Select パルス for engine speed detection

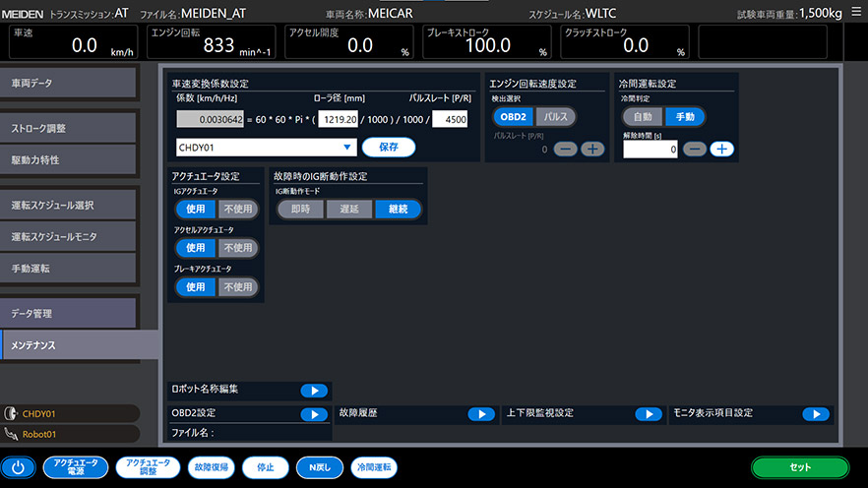[555, 117]
